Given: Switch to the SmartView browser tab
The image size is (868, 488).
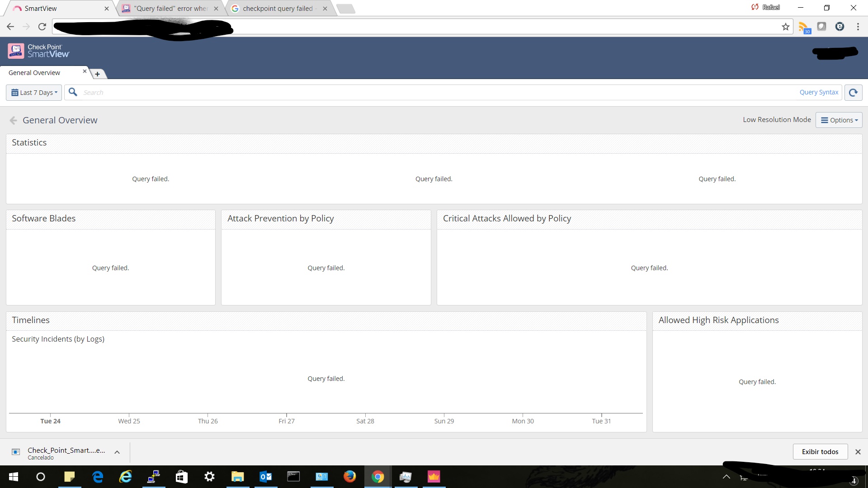Looking at the screenshot, I should point(59,9).
